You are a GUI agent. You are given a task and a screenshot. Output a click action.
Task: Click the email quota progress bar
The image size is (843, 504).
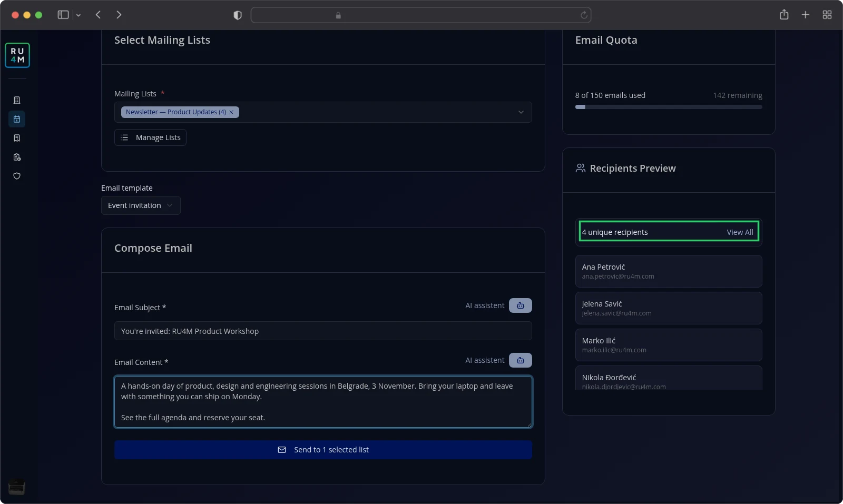(669, 107)
